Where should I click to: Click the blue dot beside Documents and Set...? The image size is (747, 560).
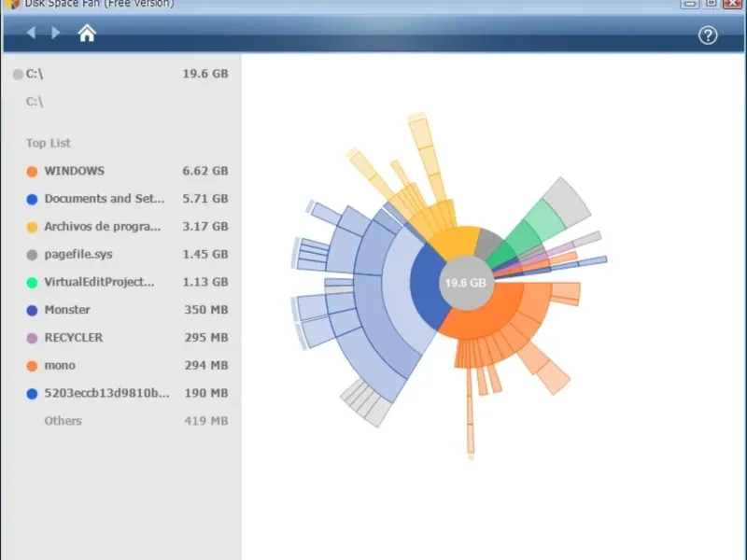click(x=32, y=200)
